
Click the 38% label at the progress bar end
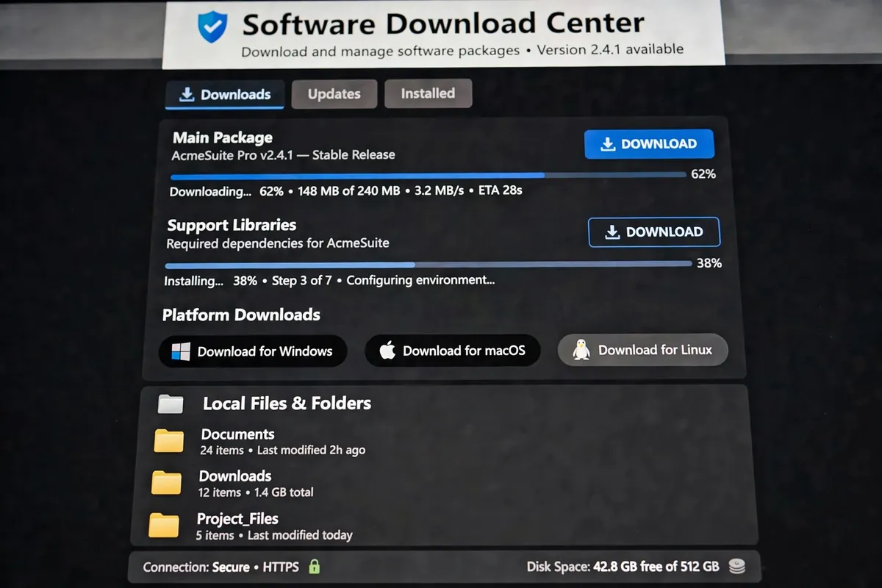point(709,263)
